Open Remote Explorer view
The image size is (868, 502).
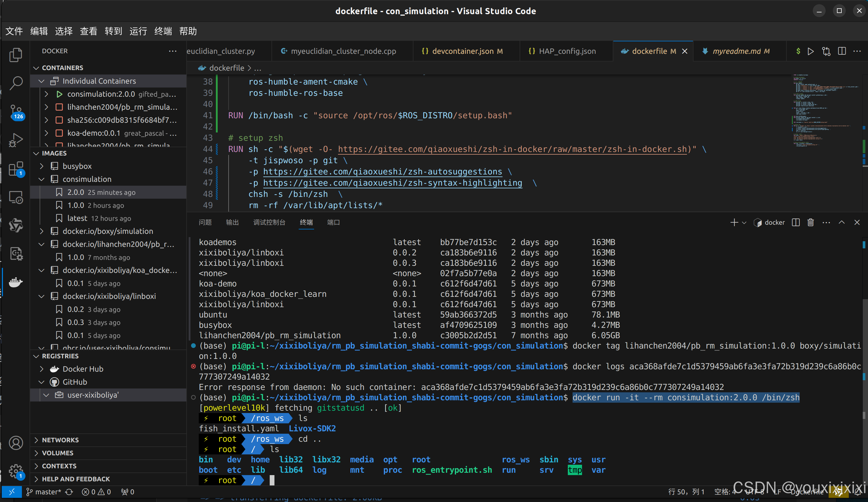[x=15, y=197]
